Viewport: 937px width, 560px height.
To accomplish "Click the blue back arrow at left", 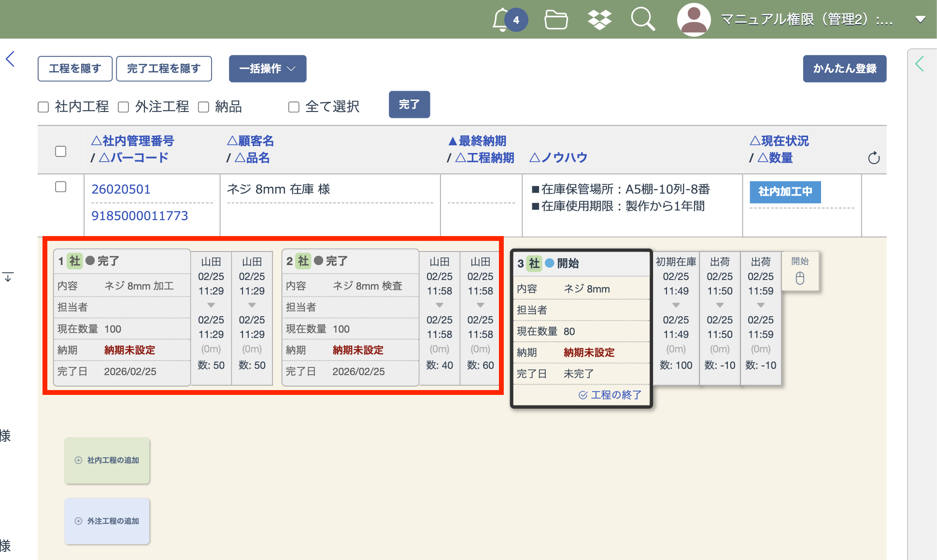I will point(11,59).
